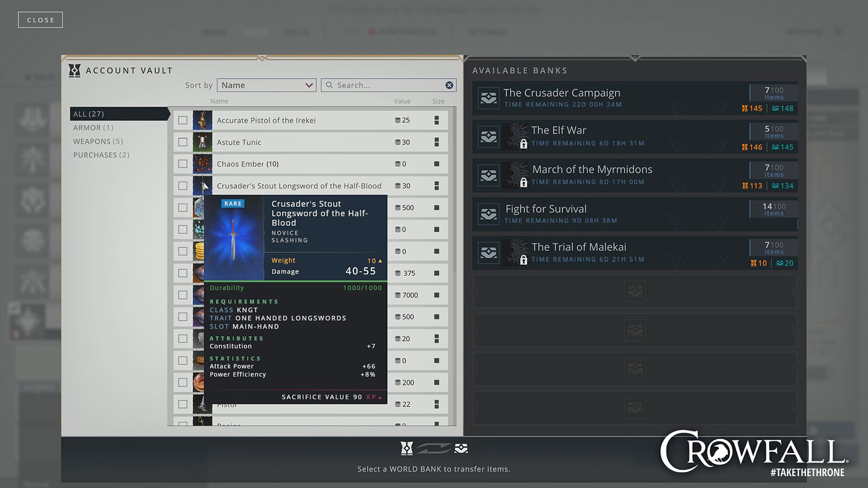Screen dimensions: 868x488
Task: Click the Astute Tunic item thumbnail
Action: click(x=202, y=142)
